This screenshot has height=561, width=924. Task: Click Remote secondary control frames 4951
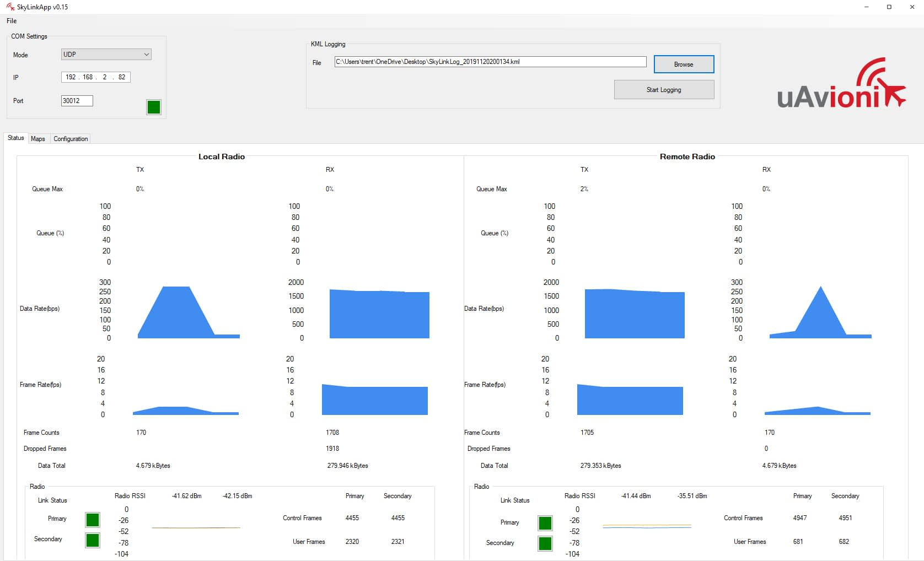click(x=846, y=518)
